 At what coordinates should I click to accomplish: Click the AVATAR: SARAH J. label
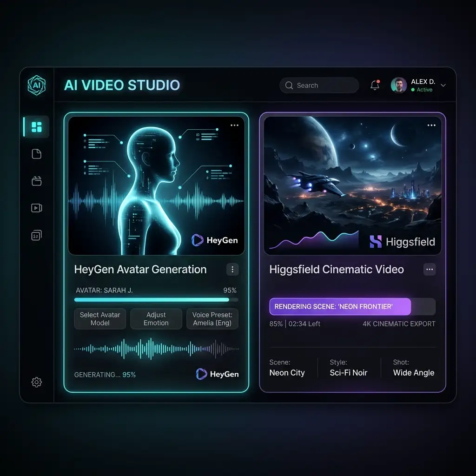click(104, 290)
